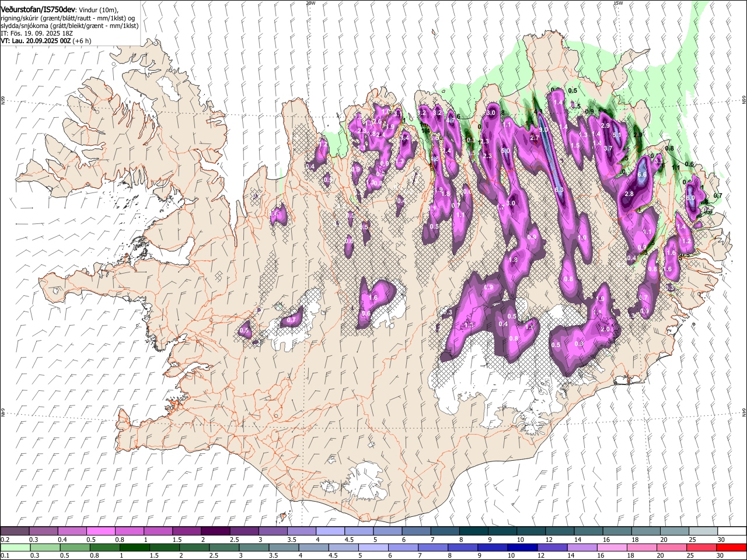Pick the 16 light pink swatch in the rain legend
Screen dimensions: 747x560
[612, 547]
